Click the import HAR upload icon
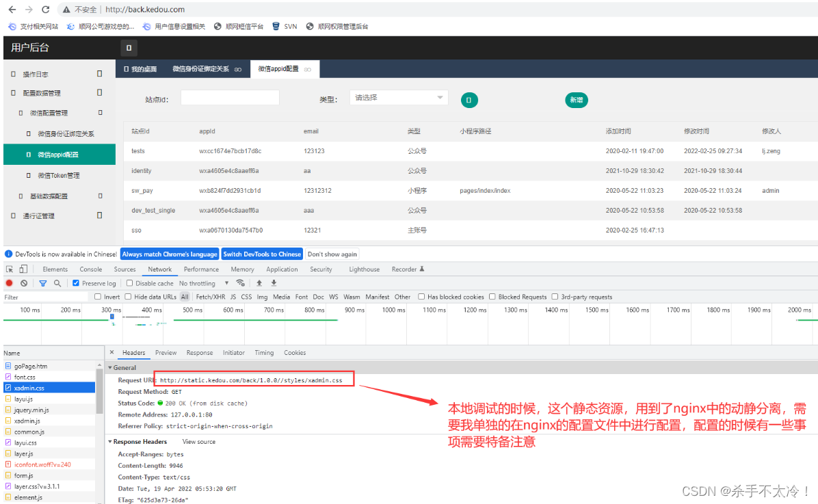Screen dimensions: 818x504 pos(259,283)
